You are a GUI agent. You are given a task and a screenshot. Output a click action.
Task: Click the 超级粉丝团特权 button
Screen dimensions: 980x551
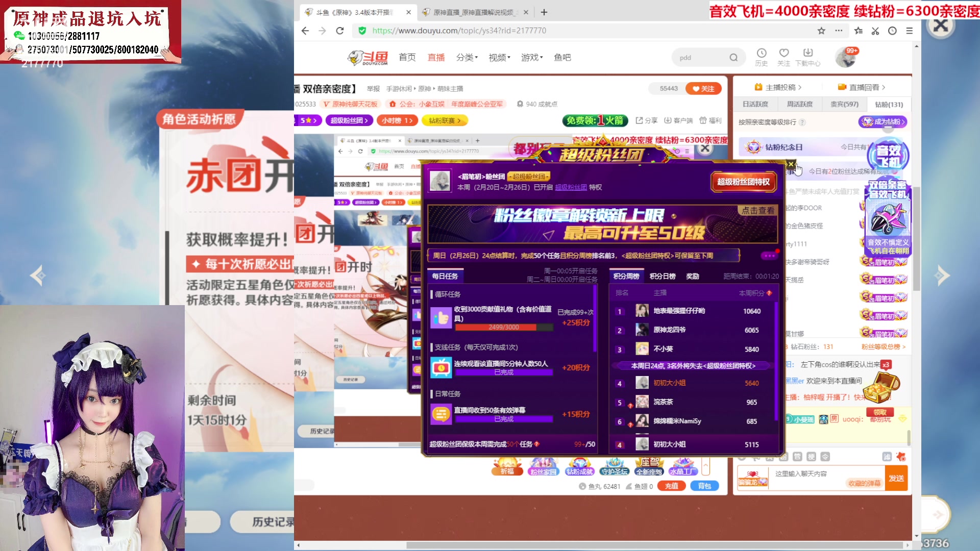click(743, 182)
